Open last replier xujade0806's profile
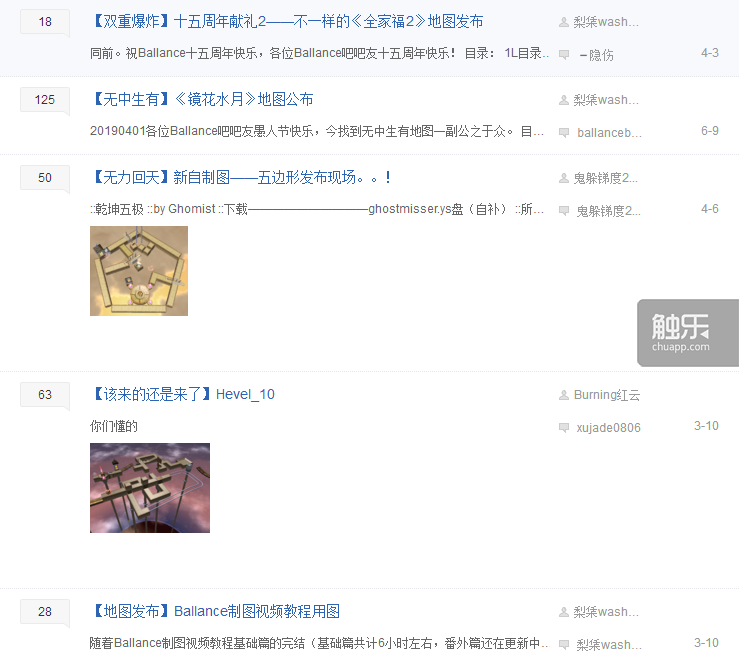Image resolution: width=739 pixels, height=666 pixels. coord(608,428)
